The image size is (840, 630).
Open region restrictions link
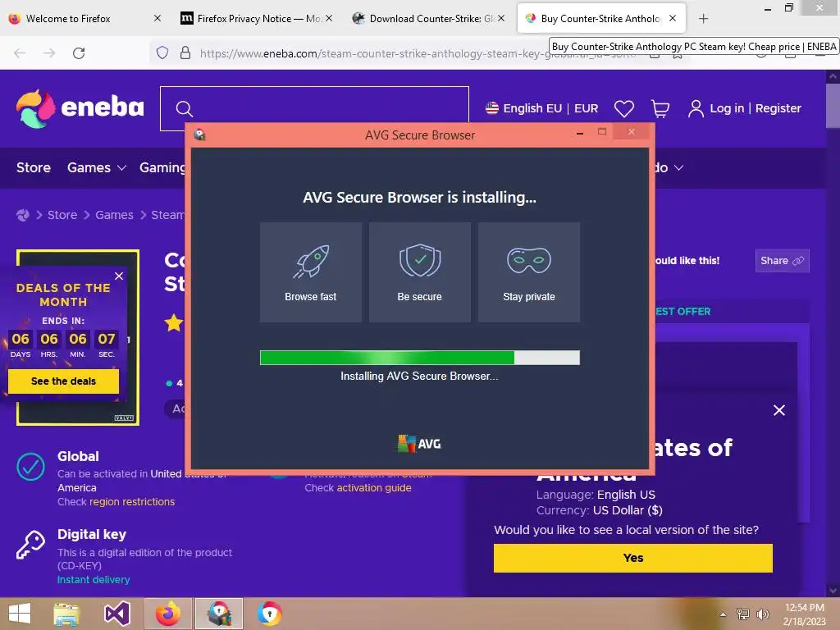coord(132,502)
